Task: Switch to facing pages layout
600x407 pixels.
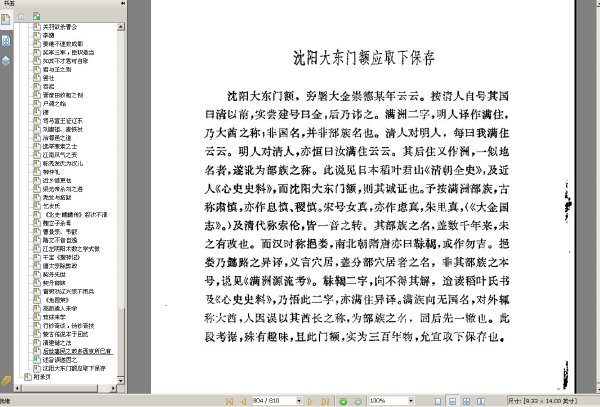Action: tap(481, 401)
